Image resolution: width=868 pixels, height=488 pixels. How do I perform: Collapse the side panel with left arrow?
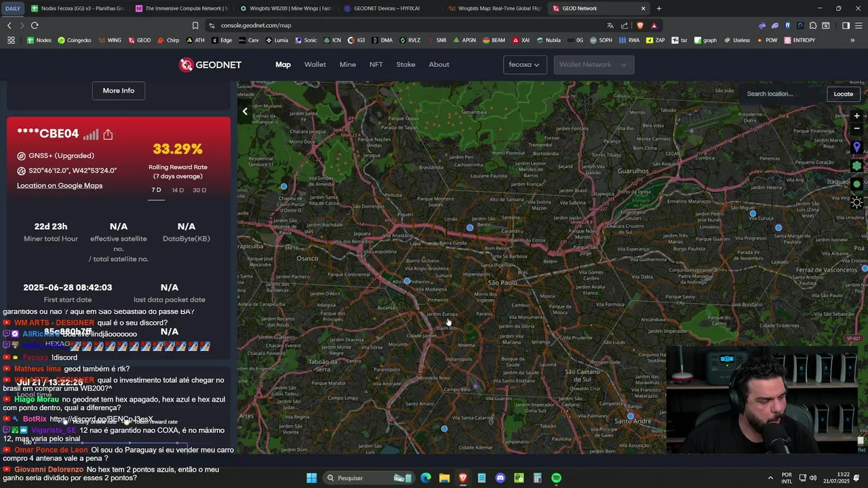[245, 111]
